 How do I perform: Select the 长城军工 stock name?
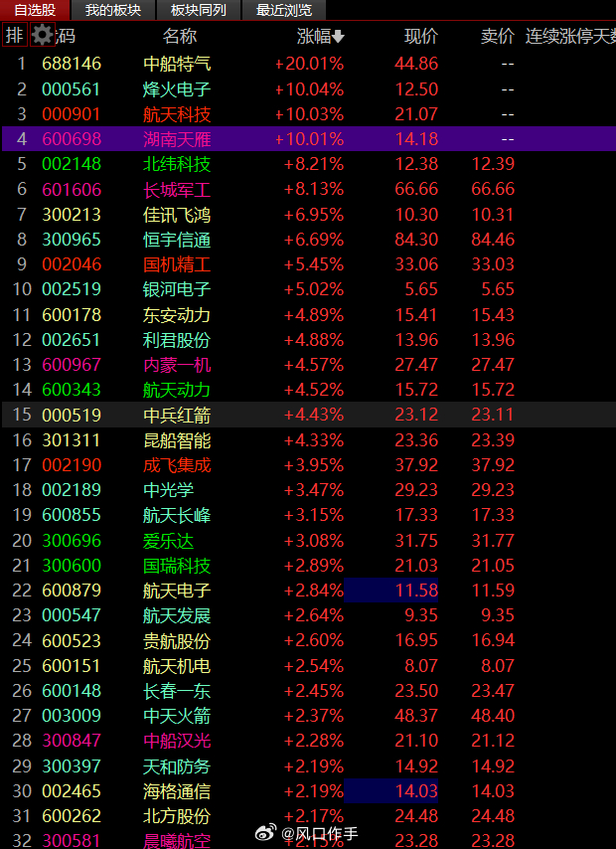(177, 189)
